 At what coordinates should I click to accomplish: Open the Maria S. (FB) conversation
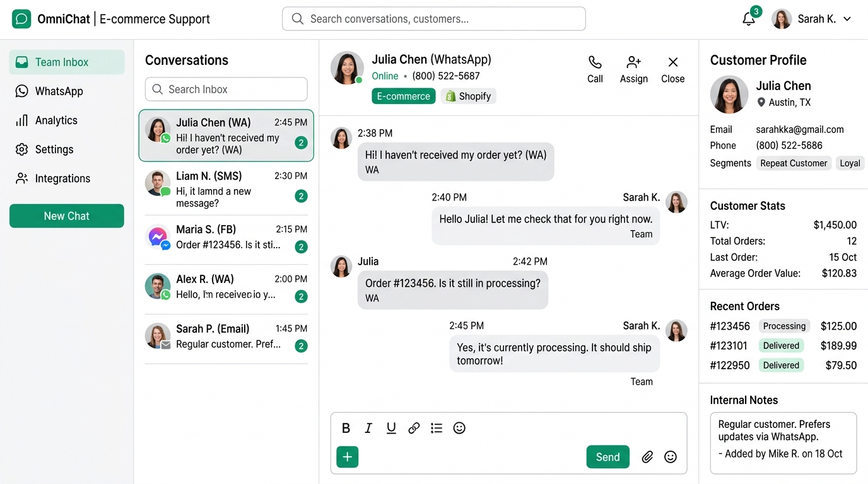(226, 239)
